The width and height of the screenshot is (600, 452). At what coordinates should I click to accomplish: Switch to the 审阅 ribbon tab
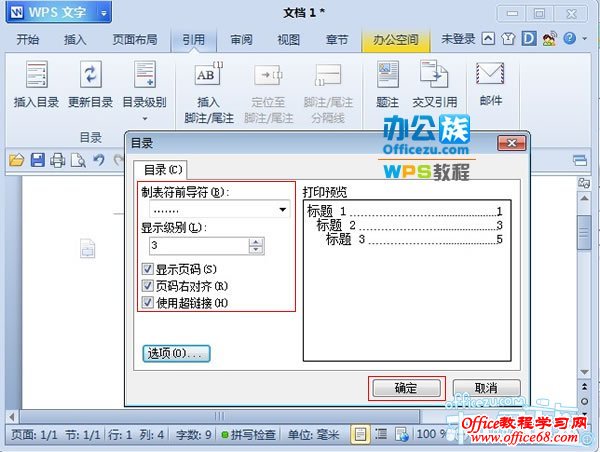click(241, 39)
